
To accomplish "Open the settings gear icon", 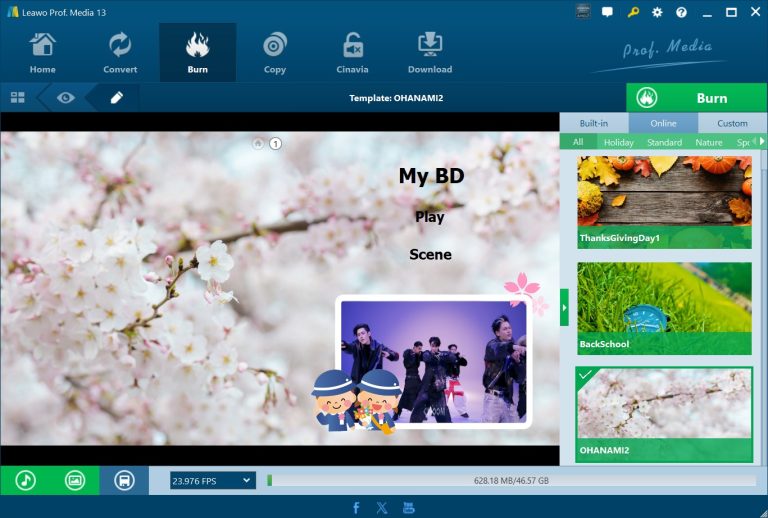I will [x=657, y=12].
